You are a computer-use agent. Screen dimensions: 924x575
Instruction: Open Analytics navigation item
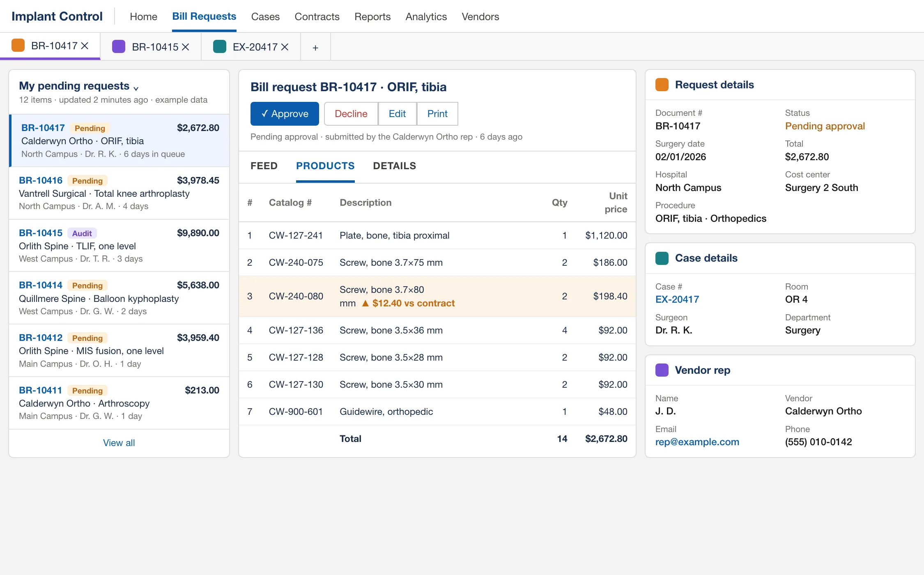pos(426,16)
